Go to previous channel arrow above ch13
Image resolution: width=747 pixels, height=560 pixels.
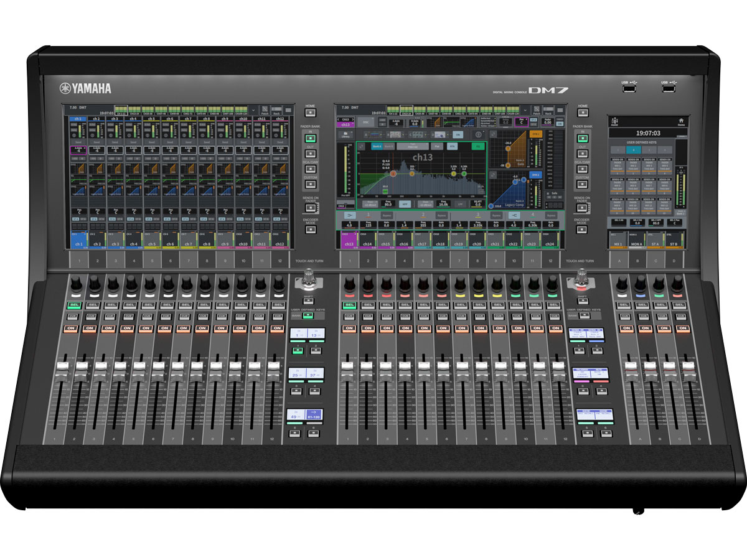click(x=339, y=119)
